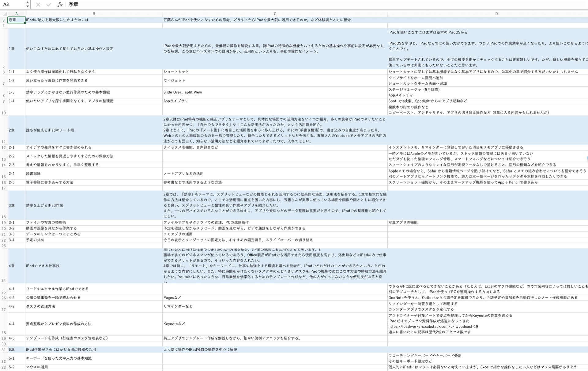Select the cell labeled 1章

(17, 49)
